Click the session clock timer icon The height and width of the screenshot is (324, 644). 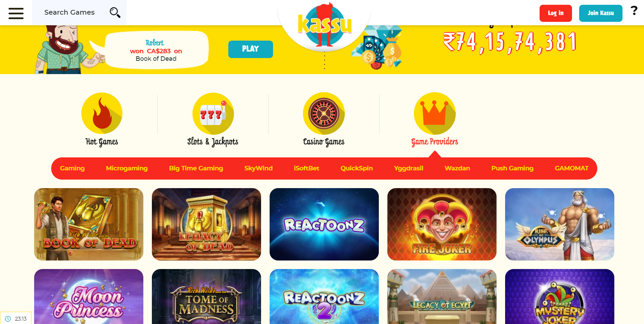[8, 319]
